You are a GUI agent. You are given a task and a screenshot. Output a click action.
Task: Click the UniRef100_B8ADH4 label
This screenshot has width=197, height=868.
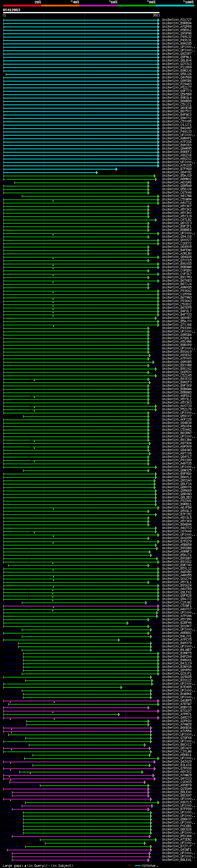pos(177,525)
